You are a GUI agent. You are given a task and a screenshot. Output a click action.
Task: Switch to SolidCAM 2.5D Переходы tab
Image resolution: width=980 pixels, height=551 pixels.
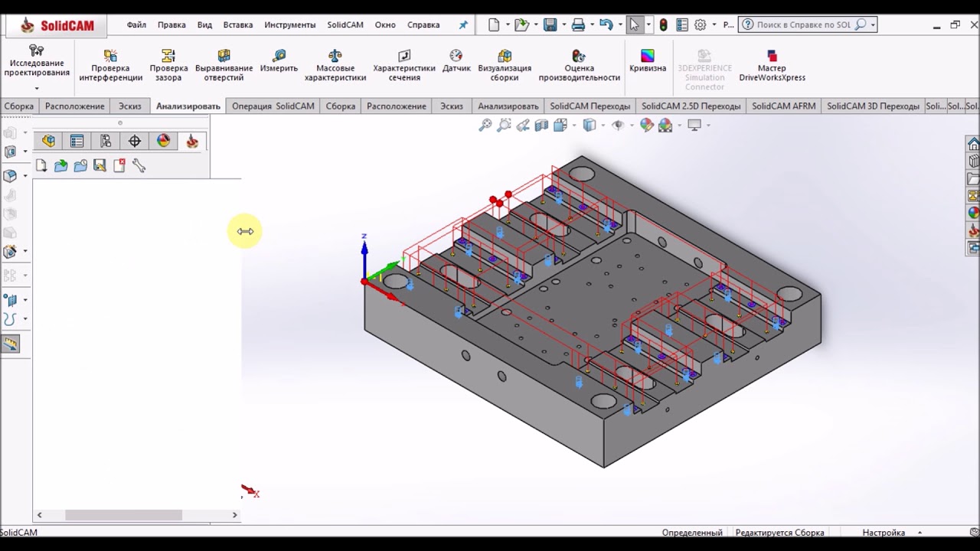click(x=691, y=106)
